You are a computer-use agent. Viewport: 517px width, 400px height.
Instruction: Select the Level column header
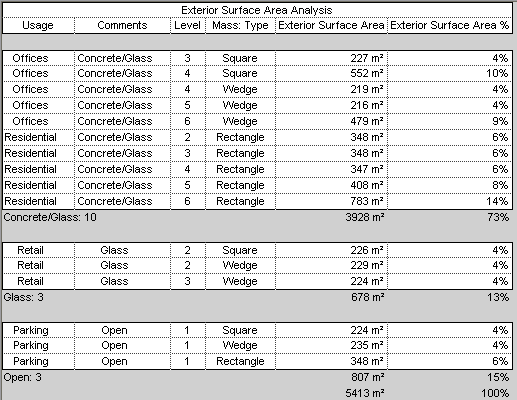click(187, 25)
